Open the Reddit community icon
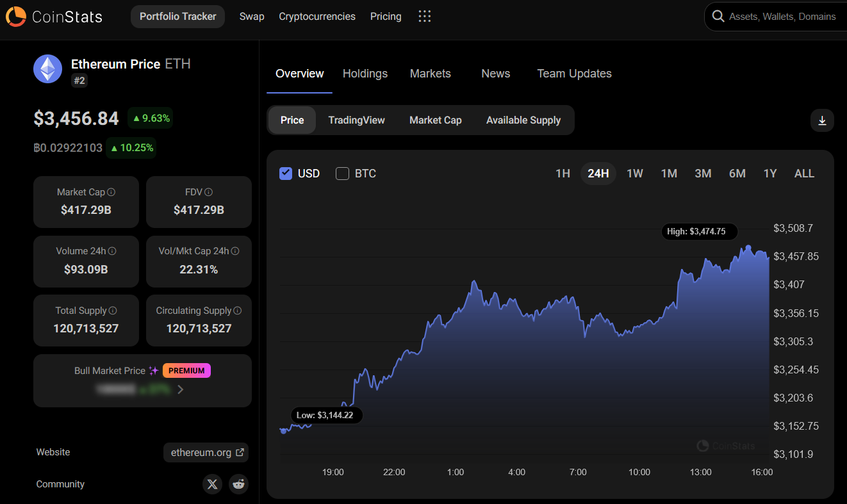 (239, 484)
